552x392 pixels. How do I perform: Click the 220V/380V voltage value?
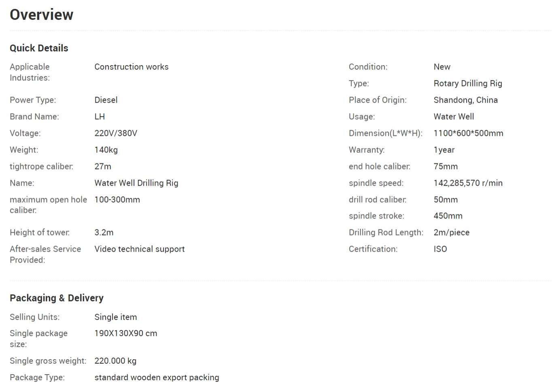click(116, 133)
